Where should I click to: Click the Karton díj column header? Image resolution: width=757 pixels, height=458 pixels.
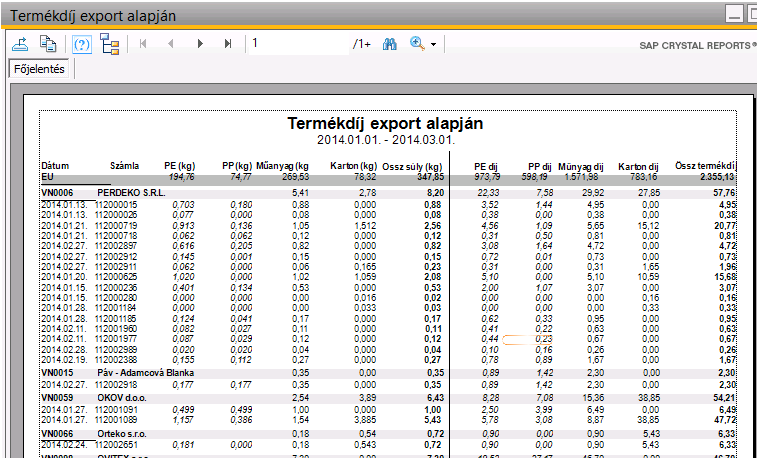(x=638, y=167)
